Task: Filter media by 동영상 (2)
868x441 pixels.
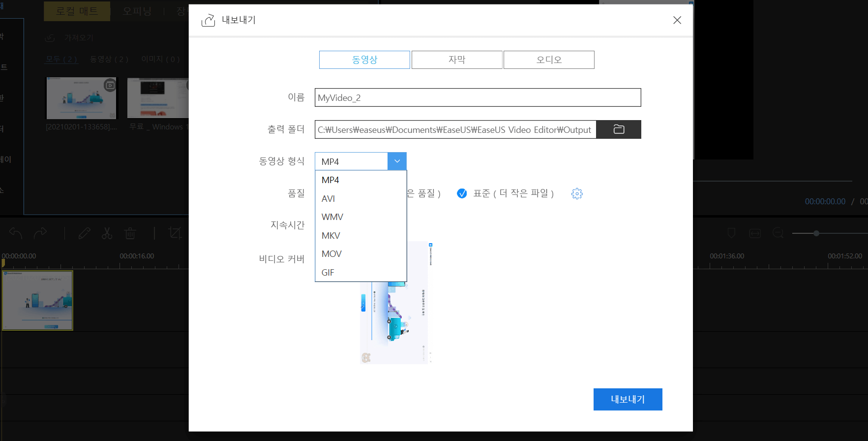Action: click(x=109, y=59)
